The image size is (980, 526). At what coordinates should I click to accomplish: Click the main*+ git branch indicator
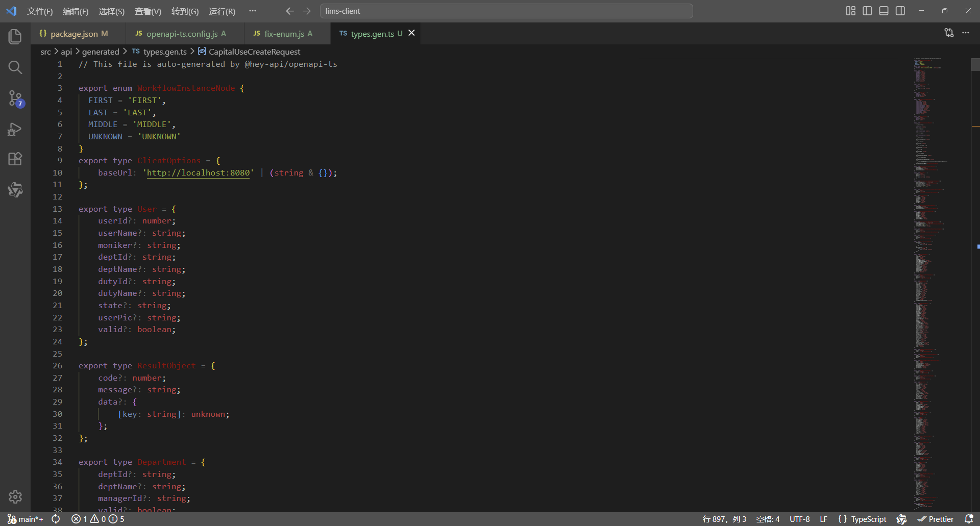[26, 519]
